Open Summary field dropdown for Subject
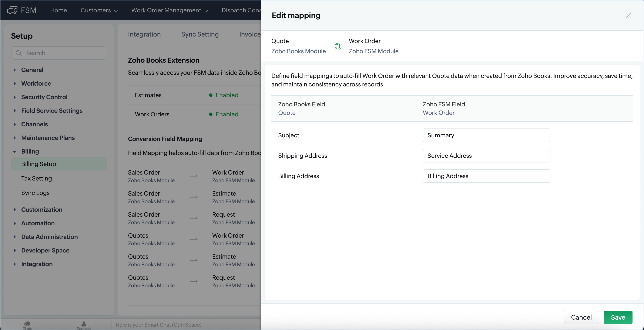The height and width of the screenshot is (330, 644). point(486,135)
